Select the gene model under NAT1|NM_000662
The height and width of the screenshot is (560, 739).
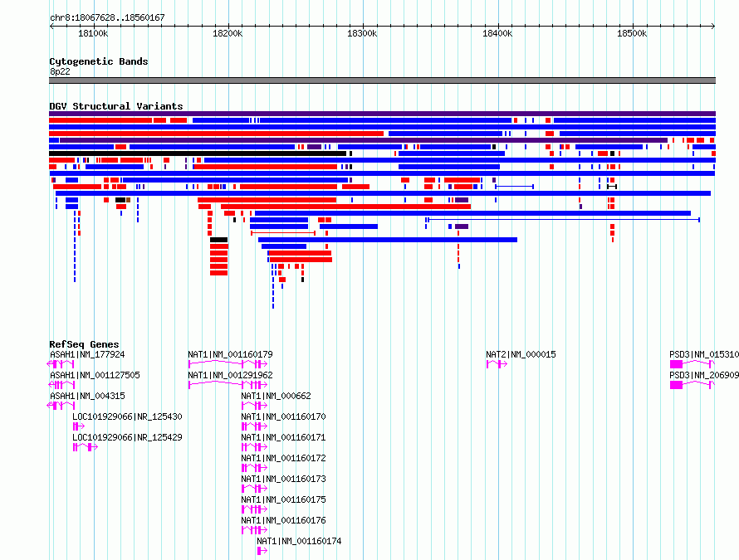point(255,406)
